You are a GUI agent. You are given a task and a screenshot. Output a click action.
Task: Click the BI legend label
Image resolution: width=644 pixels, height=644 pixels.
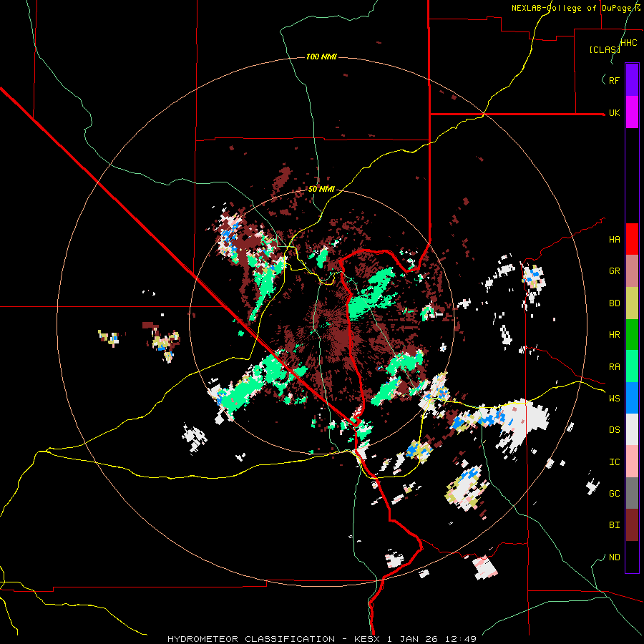pyautogui.click(x=614, y=525)
